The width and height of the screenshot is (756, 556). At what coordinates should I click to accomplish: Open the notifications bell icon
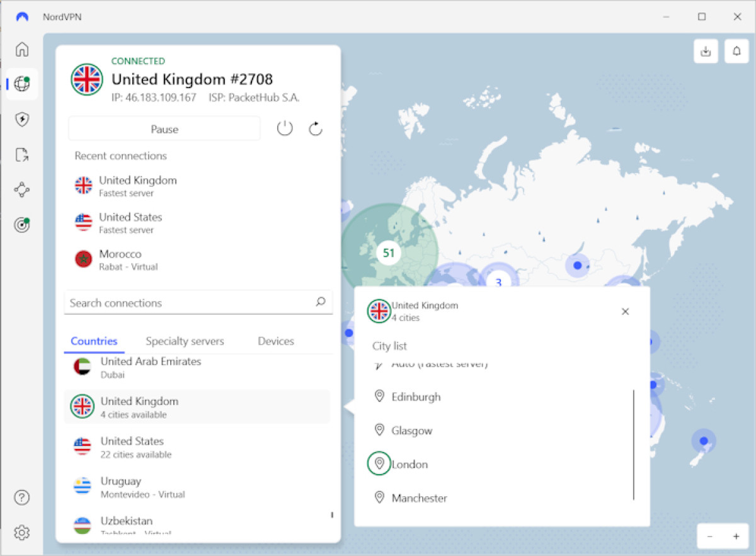coord(736,51)
